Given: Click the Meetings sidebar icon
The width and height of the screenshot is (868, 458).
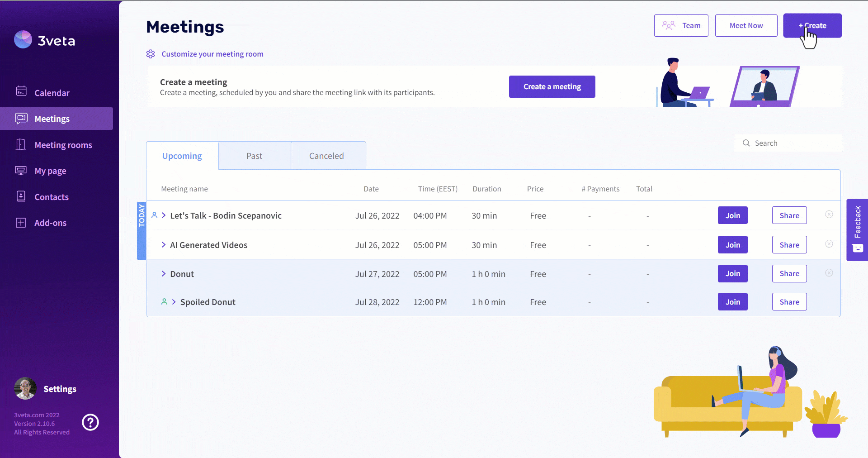Looking at the screenshot, I should point(21,118).
